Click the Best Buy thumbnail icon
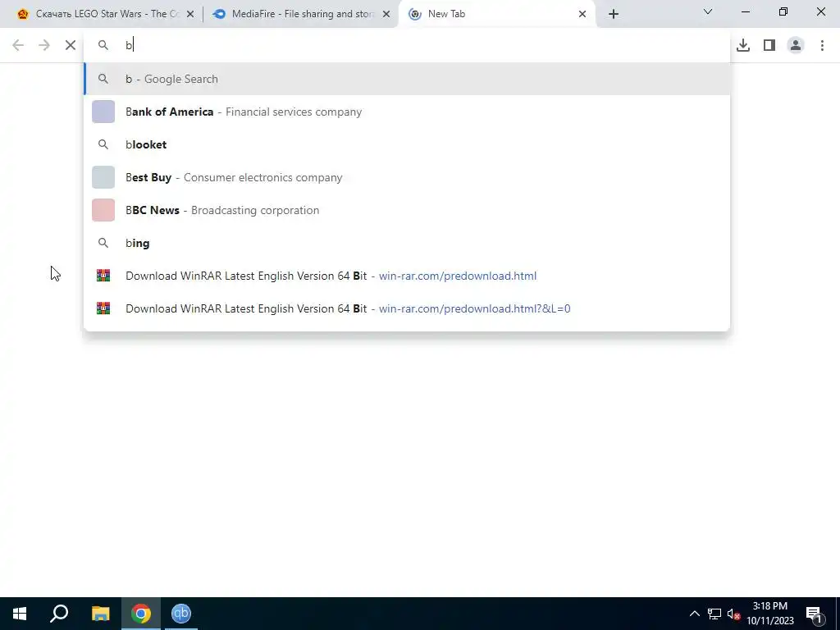Image resolution: width=840 pixels, height=630 pixels. (x=103, y=177)
